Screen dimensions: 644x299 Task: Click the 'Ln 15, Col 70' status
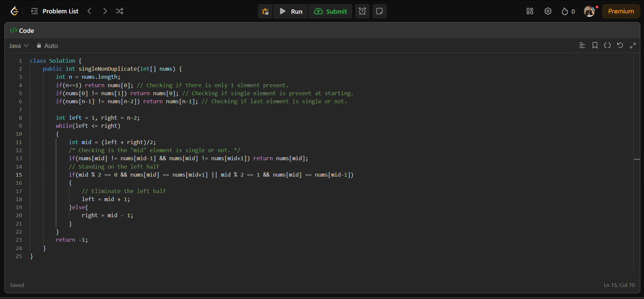tap(619, 285)
